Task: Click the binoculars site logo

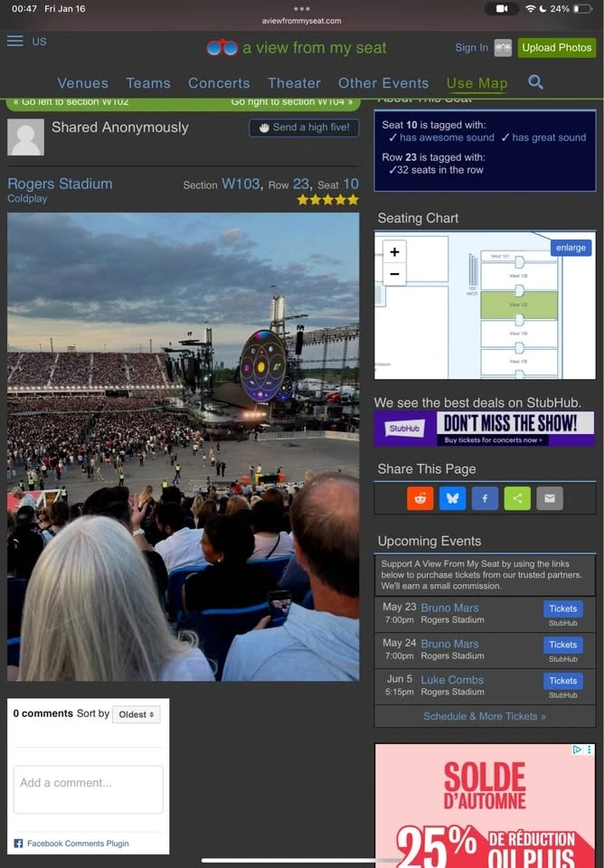Action: [x=222, y=48]
